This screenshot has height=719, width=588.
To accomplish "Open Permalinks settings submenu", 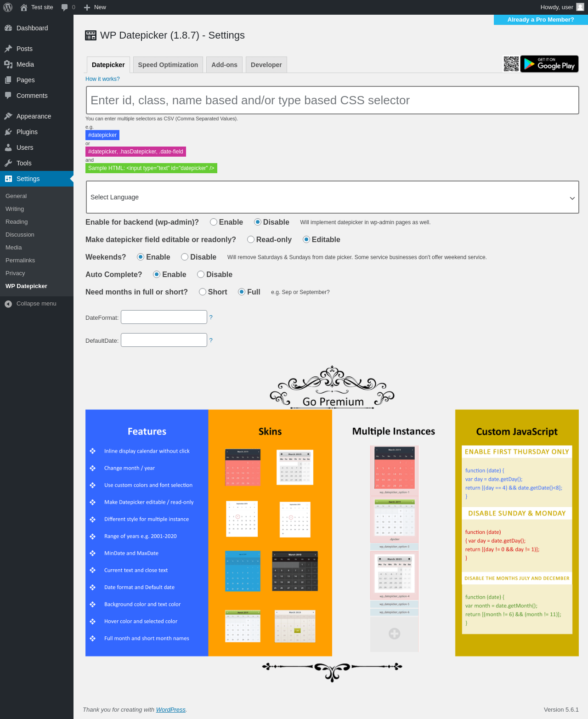I will (20, 260).
